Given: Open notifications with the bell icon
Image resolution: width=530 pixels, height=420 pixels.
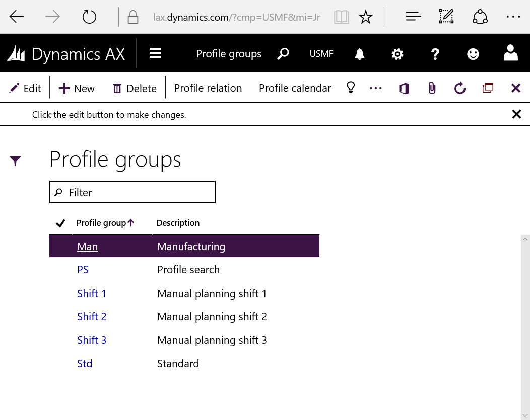Looking at the screenshot, I should [x=359, y=53].
